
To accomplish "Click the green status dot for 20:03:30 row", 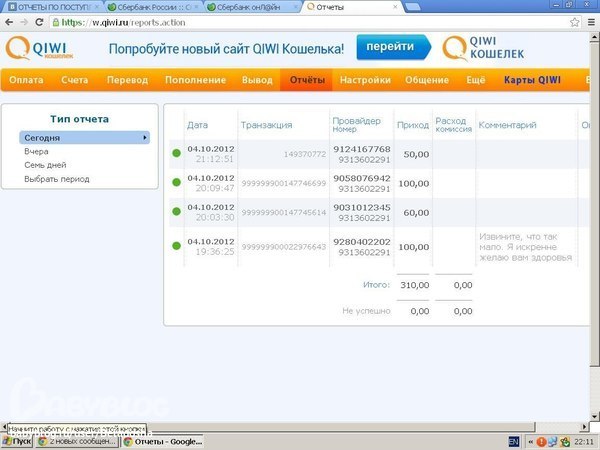I will [x=176, y=212].
